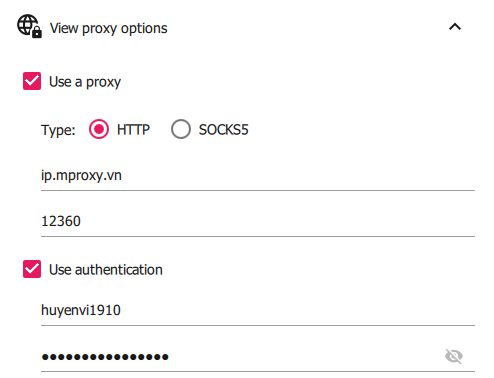Image resolution: width=494 pixels, height=378 pixels.
Task: Click the globe with padlock proxy icon
Action: (29, 26)
